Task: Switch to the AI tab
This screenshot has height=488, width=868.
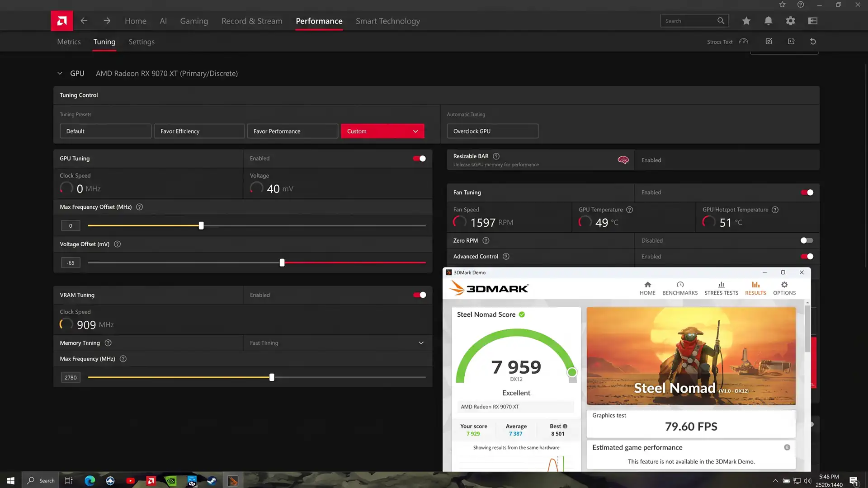Action: 163,21
